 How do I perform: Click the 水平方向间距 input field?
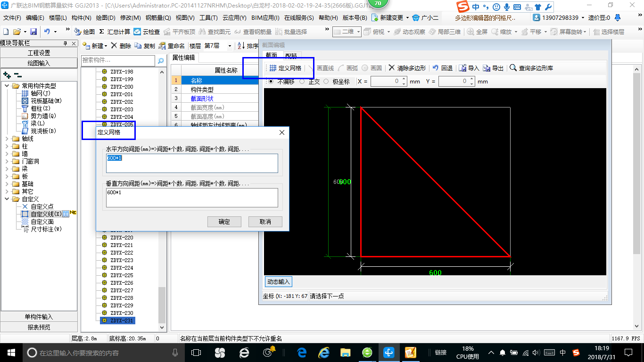(x=192, y=163)
